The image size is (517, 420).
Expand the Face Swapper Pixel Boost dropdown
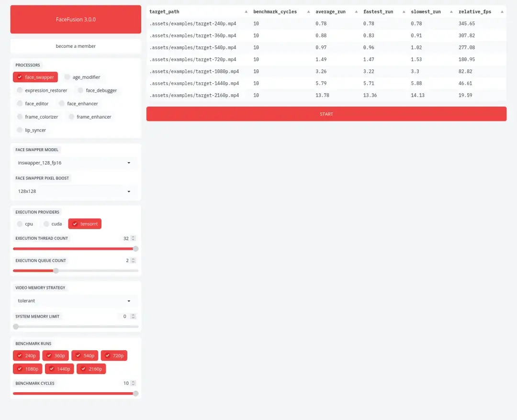[x=75, y=191]
